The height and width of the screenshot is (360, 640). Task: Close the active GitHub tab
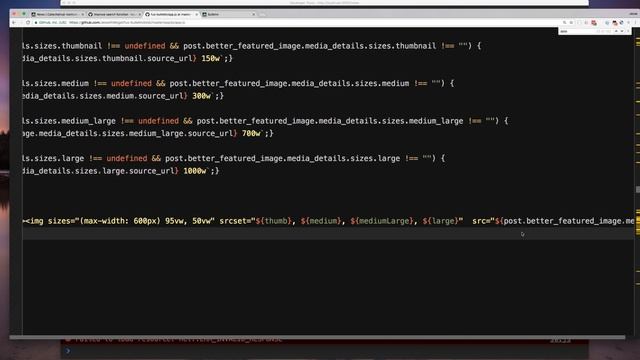[x=196, y=14]
